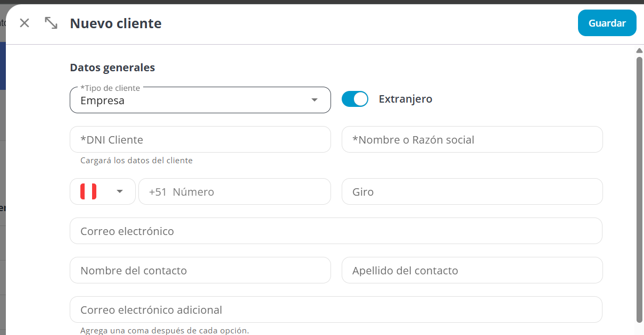Click the Agrega una coma hint text
Viewport: 644px width, 335px height.
(x=164, y=330)
